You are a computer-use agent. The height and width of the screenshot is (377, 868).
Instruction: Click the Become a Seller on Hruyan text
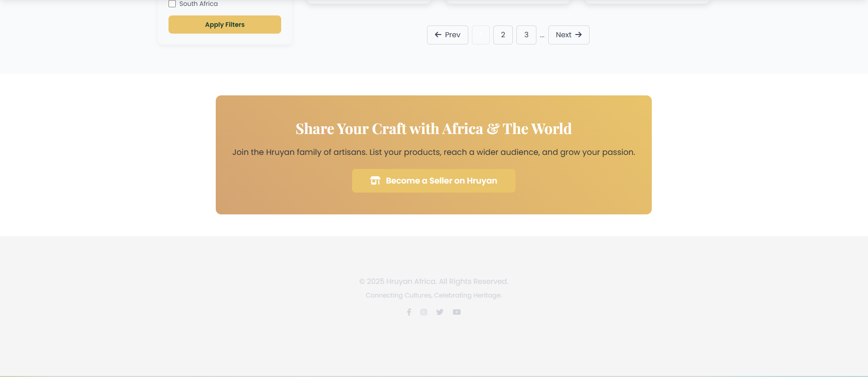coord(441,181)
